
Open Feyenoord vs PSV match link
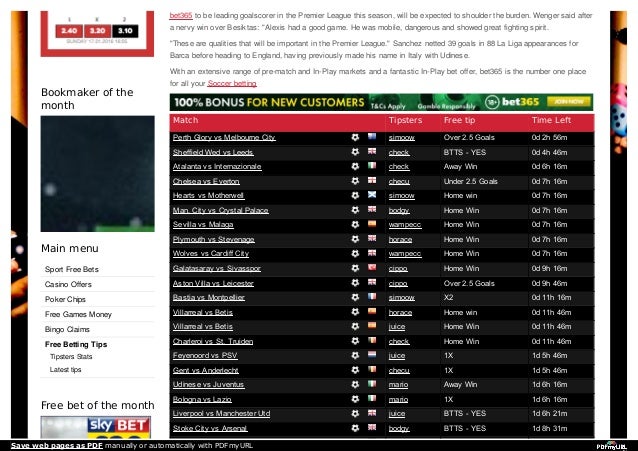click(205, 356)
